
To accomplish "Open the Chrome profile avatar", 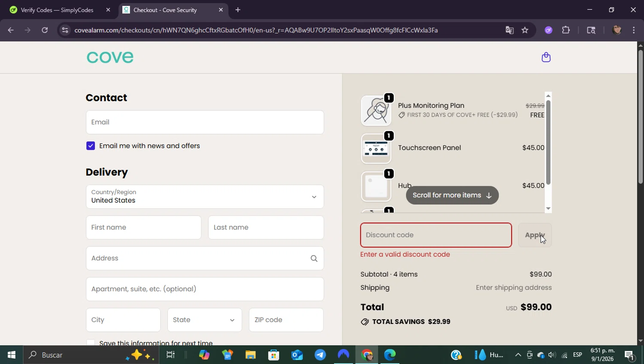I will [x=617, y=30].
